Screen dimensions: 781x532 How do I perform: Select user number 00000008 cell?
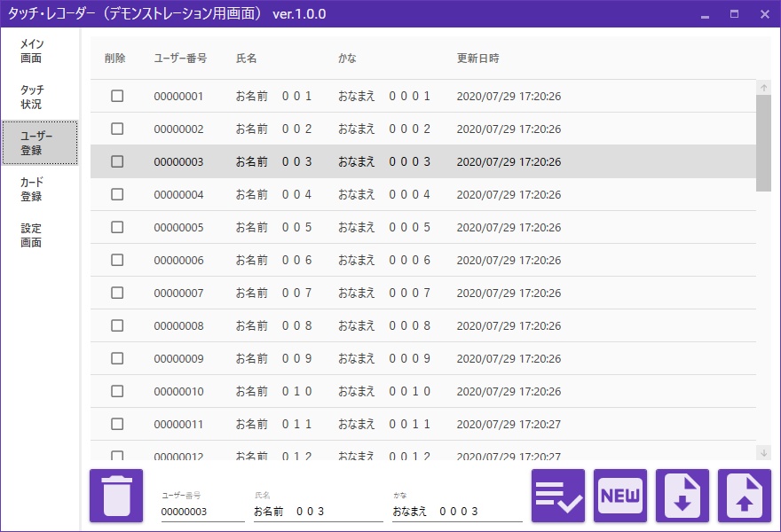pyautogui.click(x=178, y=326)
